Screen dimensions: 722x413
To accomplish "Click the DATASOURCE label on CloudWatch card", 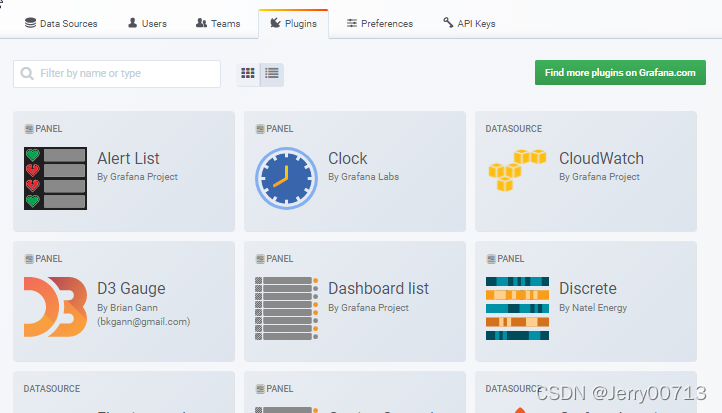I will 514,129.
